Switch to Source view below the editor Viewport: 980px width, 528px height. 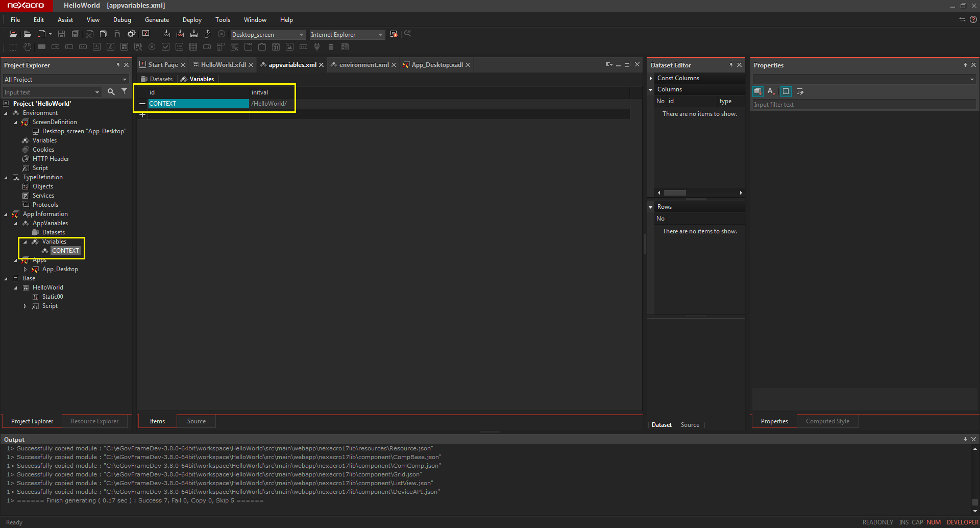pos(197,421)
